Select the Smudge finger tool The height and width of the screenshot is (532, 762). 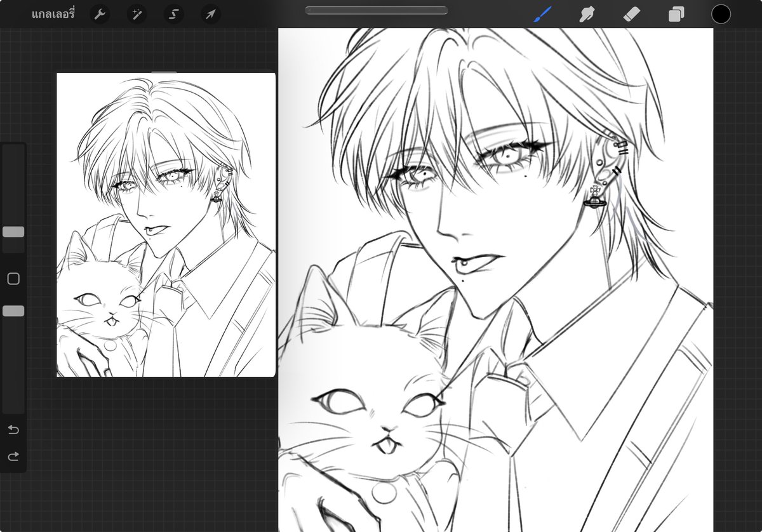587,14
